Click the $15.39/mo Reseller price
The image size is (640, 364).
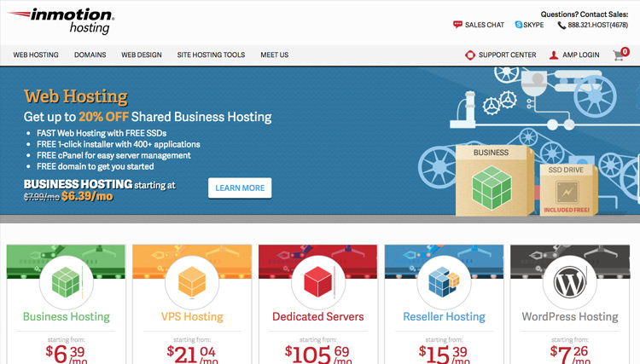[444, 354]
